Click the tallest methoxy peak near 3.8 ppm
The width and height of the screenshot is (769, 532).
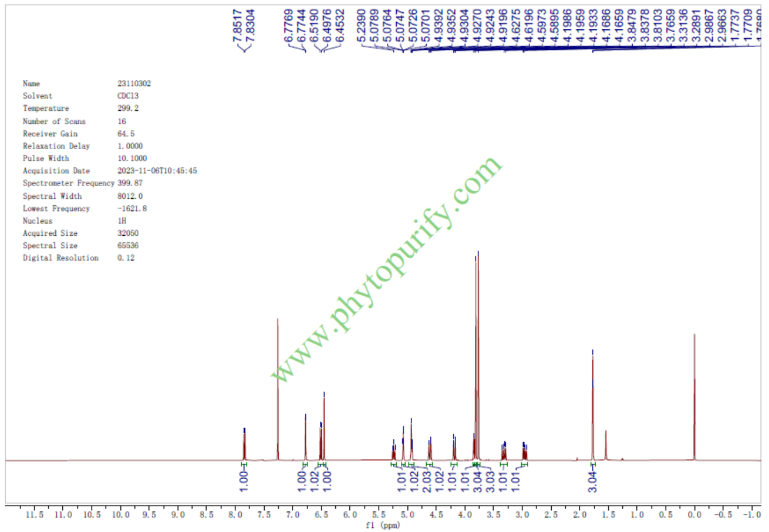pos(478,352)
